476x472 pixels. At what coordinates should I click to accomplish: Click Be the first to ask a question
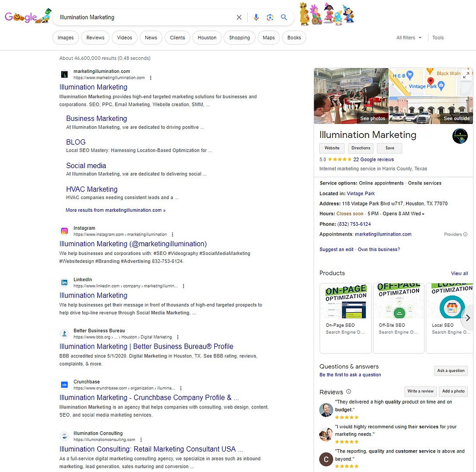350,375
